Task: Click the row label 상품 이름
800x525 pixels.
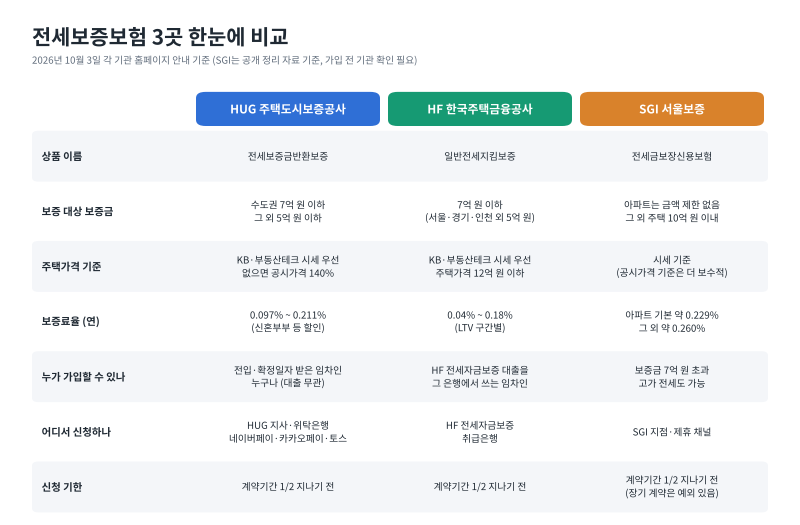Action: 62,156
